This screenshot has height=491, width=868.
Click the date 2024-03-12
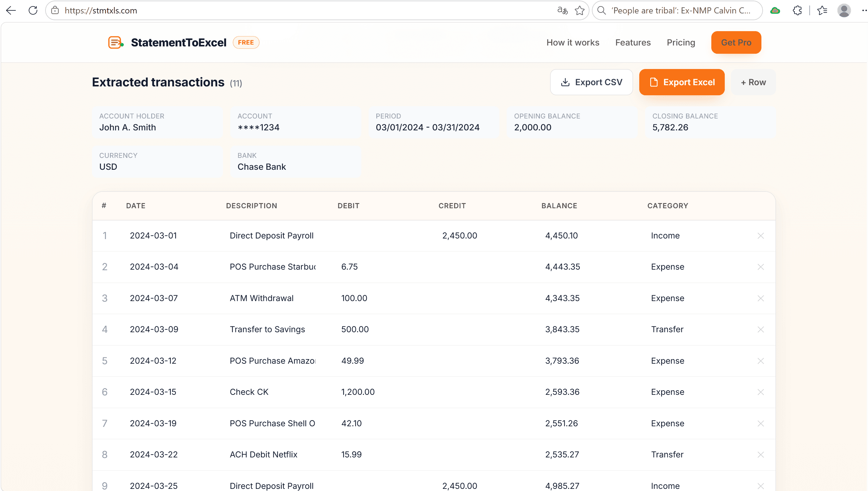153,361
